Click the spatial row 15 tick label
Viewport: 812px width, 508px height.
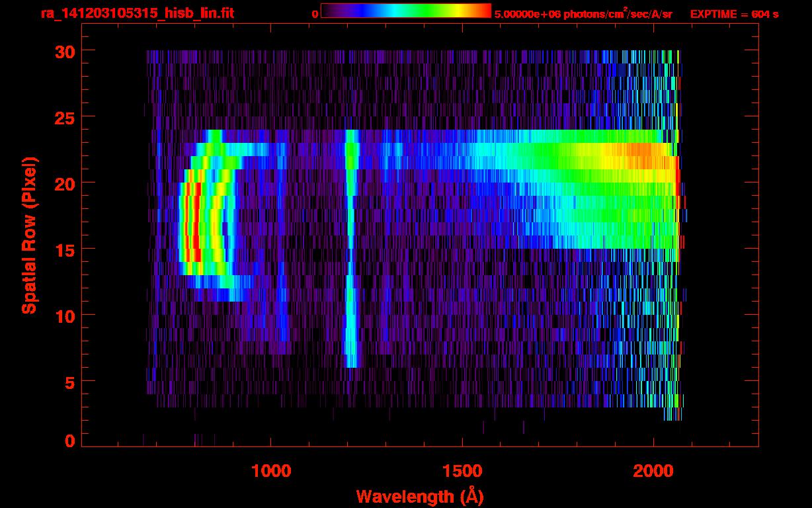tap(64, 249)
